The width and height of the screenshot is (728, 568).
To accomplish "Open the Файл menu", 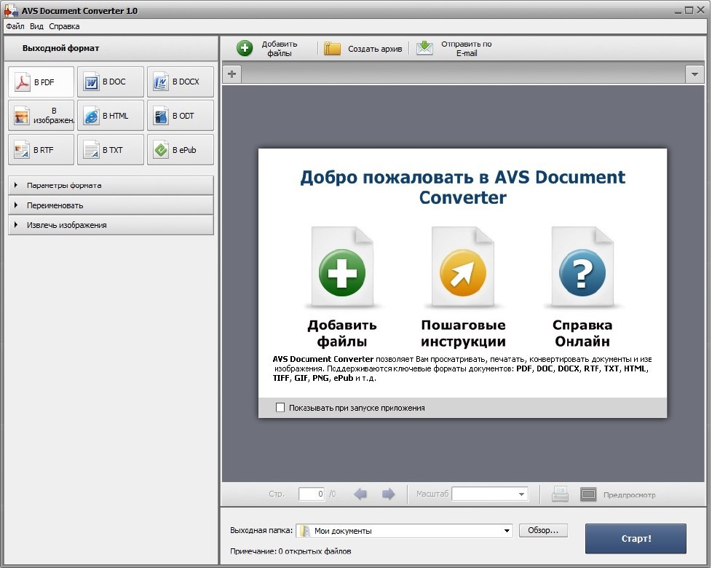I will [x=15, y=26].
